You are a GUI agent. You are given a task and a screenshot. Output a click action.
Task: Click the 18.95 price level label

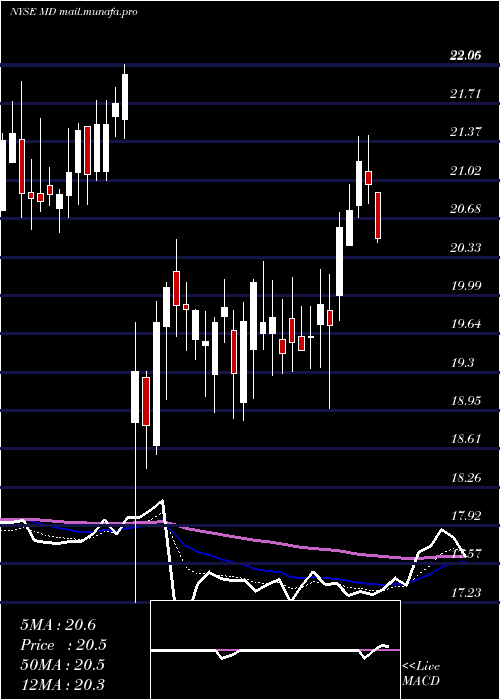click(465, 401)
